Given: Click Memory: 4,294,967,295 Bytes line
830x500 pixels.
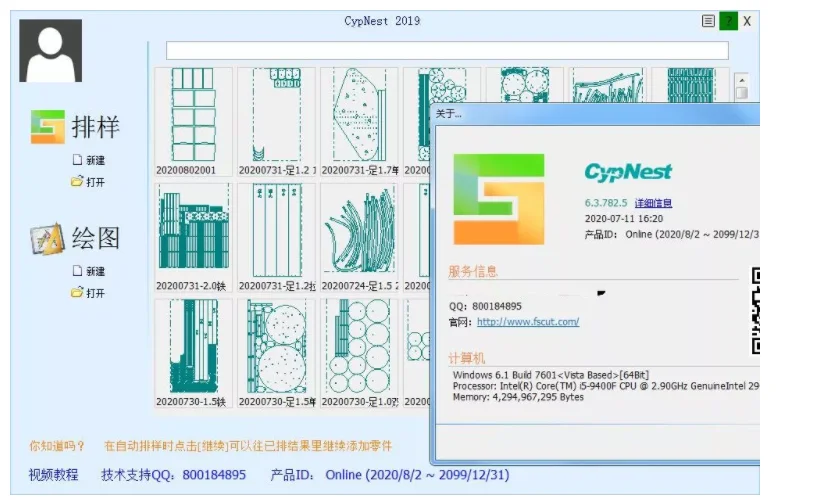Looking at the screenshot, I should 518,397.
